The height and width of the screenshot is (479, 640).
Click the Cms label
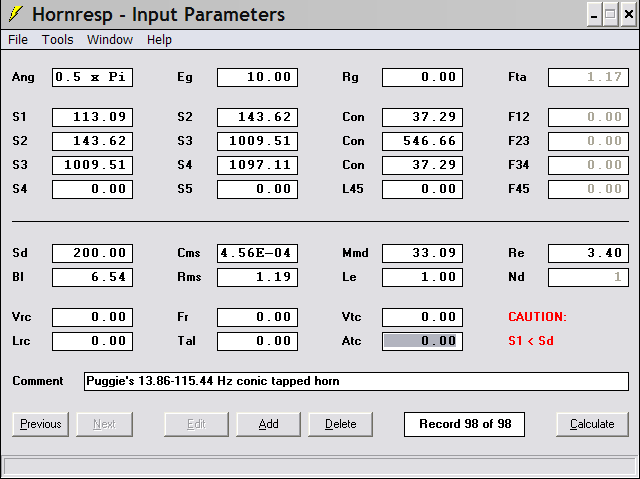coord(189,253)
